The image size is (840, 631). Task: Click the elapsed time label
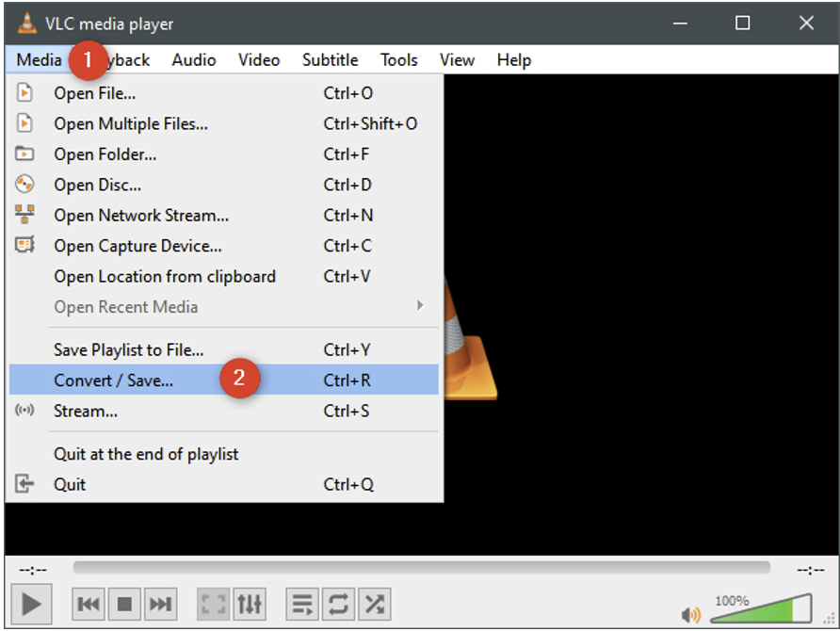coord(33,570)
